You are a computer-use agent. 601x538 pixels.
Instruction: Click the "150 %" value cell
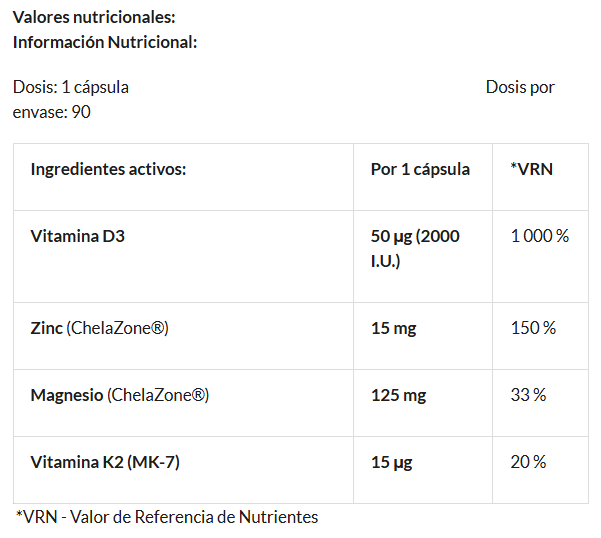(x=533, y=328)
